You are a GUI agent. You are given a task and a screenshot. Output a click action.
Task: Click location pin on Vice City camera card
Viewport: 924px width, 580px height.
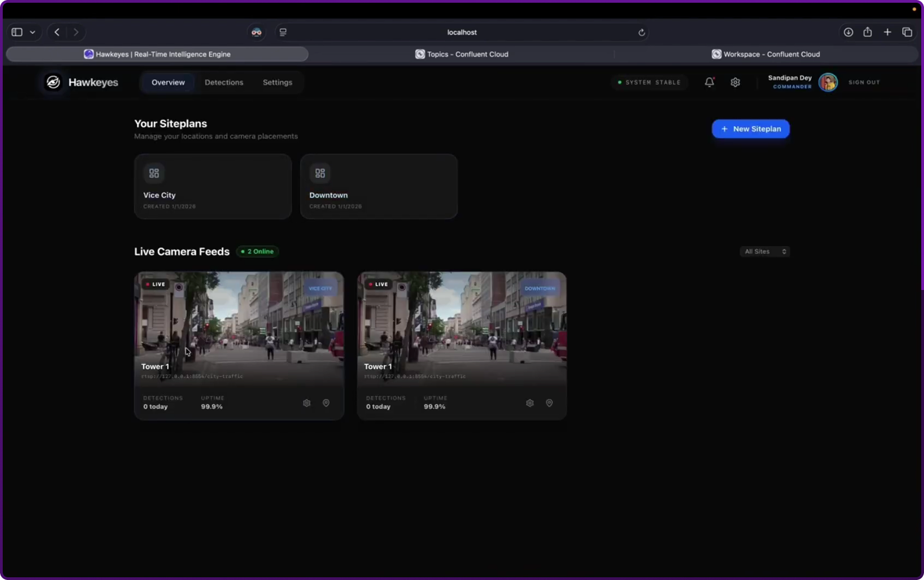click(326, 403)
